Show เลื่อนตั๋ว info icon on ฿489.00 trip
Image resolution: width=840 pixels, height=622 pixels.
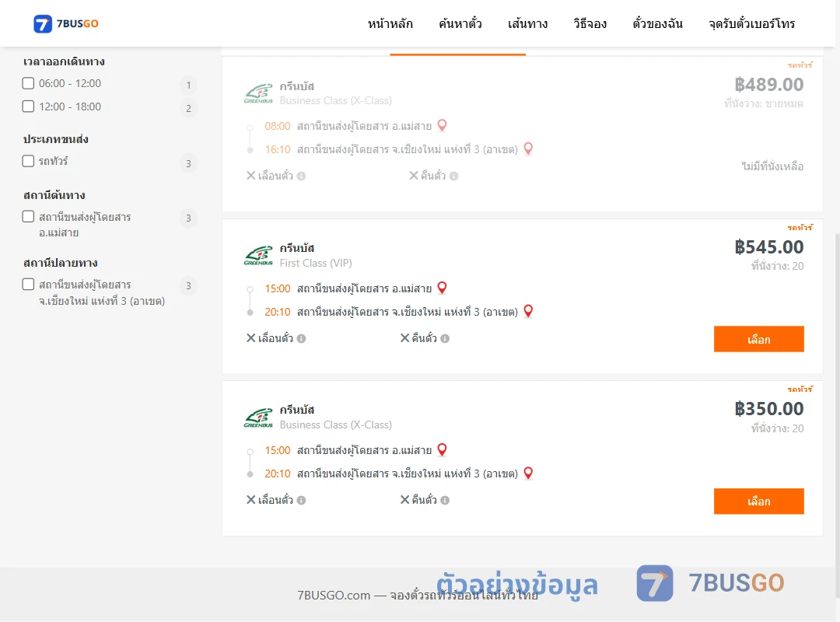(302, 176)
